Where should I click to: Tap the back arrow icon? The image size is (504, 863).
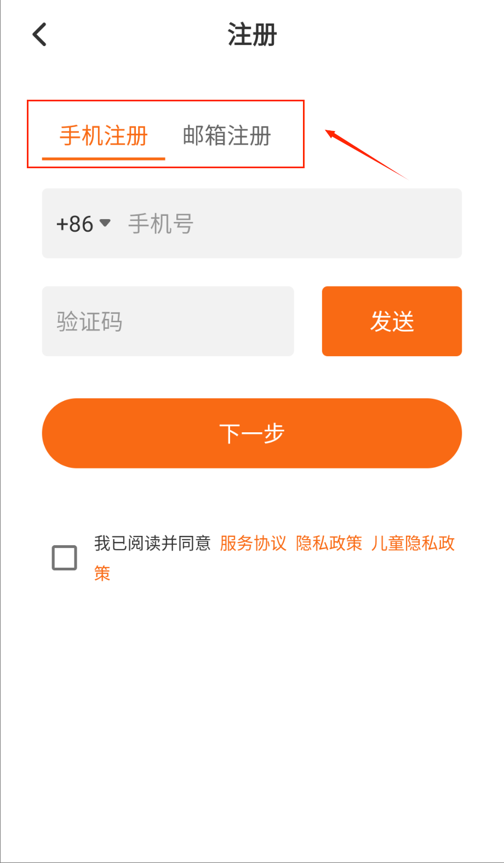click(x=39, y=35)
